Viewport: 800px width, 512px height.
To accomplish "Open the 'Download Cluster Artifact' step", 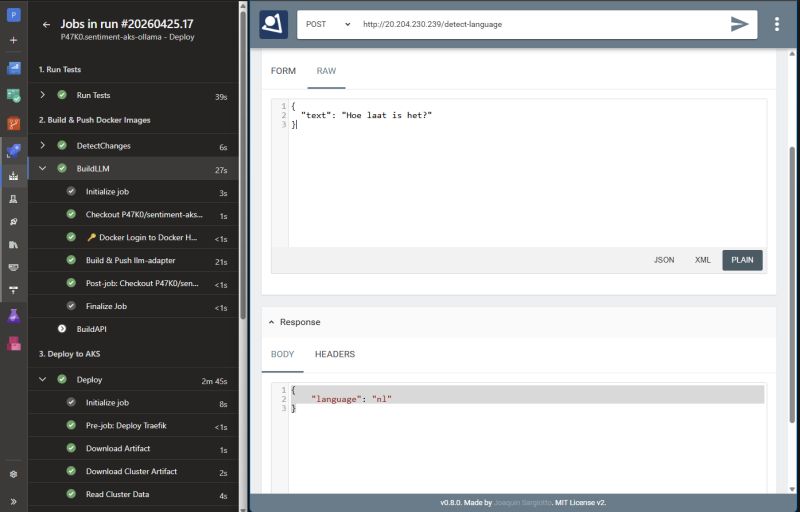I will coord(133,471).
